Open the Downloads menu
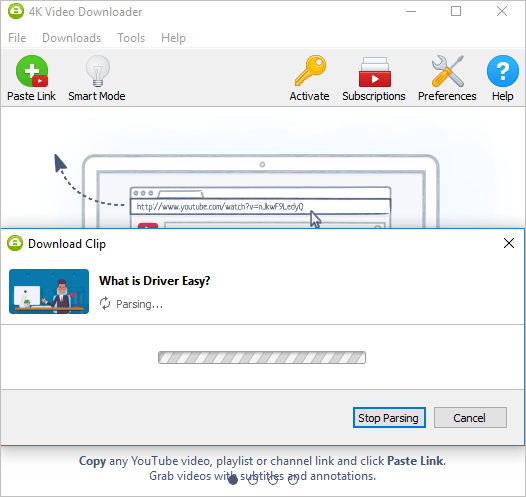The image size is (526, 497). click(x=71, y=38)
